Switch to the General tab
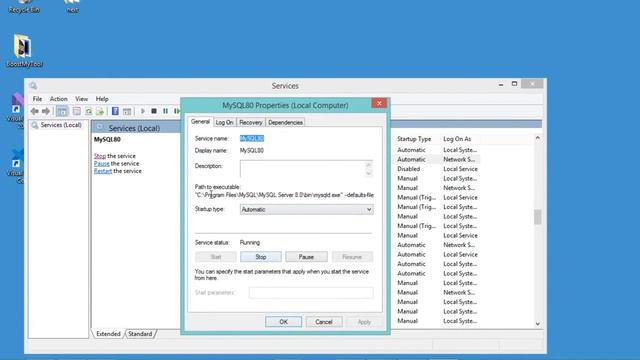Viewport: 640px width, 360px height. click(200, 122)
